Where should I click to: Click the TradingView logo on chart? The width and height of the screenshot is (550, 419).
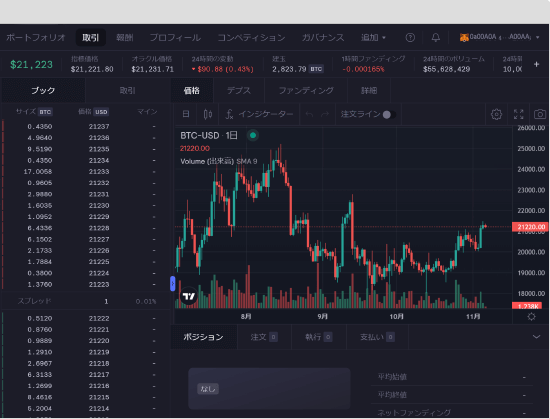(189, 297)
